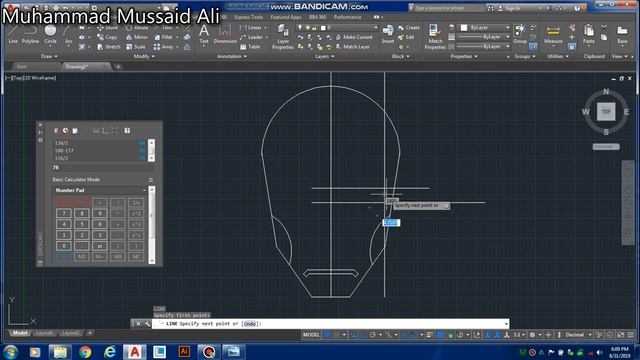640x360 pixels.
Task: Switch to the Layout1 tab
Action: (44, 333)
